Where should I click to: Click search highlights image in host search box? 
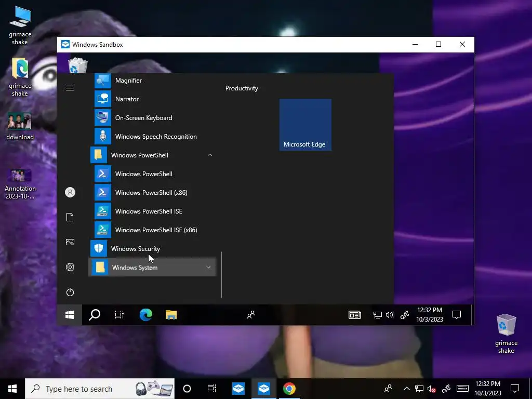click(154, 389)
